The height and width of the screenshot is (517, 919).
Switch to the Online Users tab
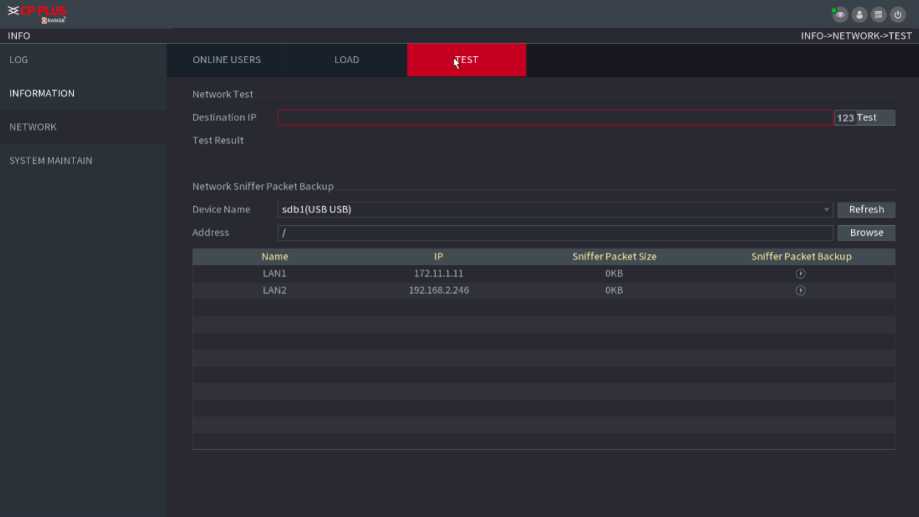tap(227, 60)
